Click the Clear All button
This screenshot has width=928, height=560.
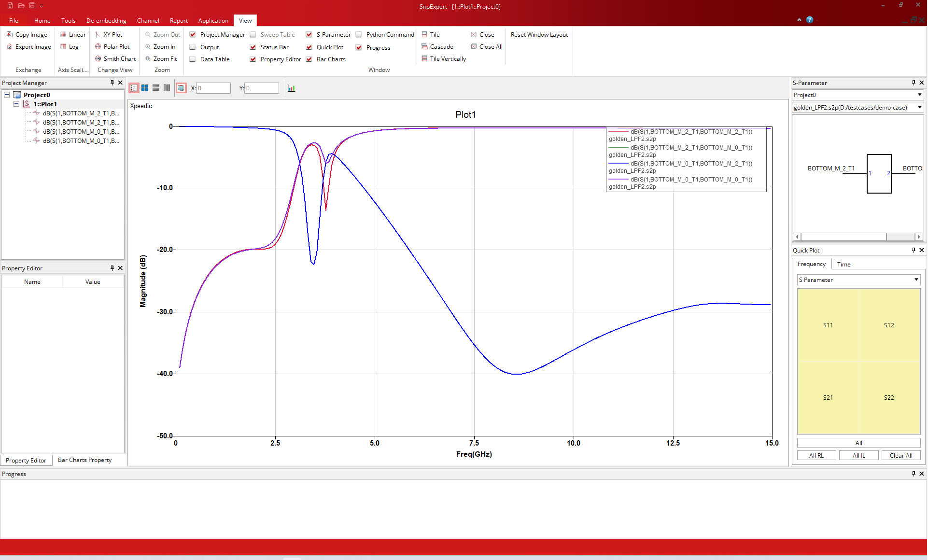pyautogui.click(x=901, y=455)
